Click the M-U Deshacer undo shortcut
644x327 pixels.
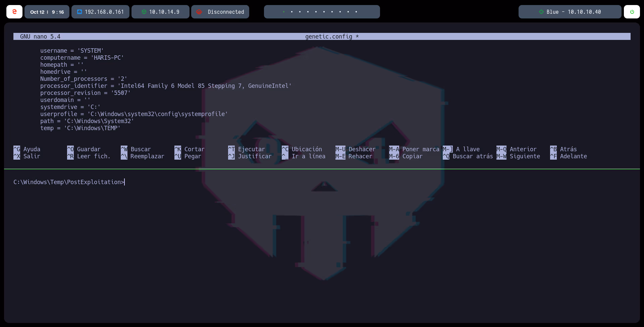[356, 149]
